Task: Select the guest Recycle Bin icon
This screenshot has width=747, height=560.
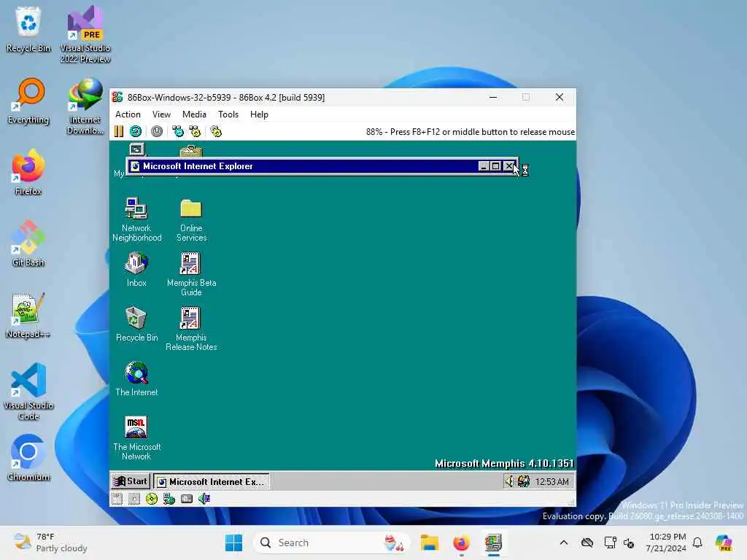Action: pyautogui.click(x=136, y=324)
